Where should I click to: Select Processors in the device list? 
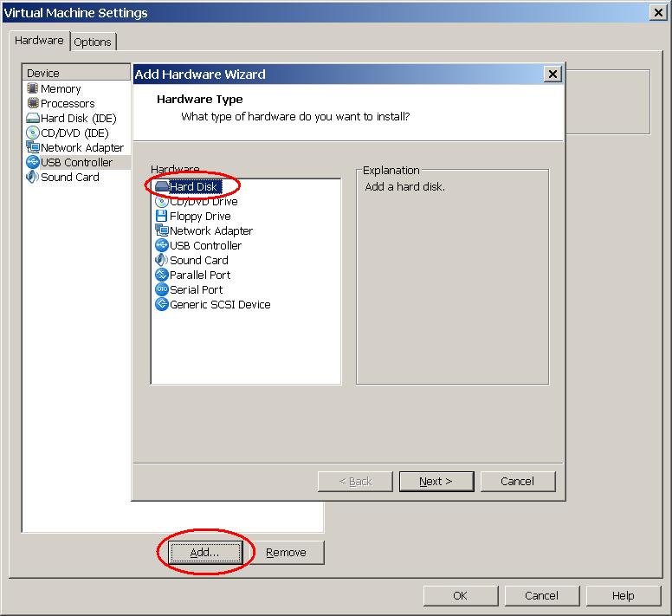coord(67,104)
